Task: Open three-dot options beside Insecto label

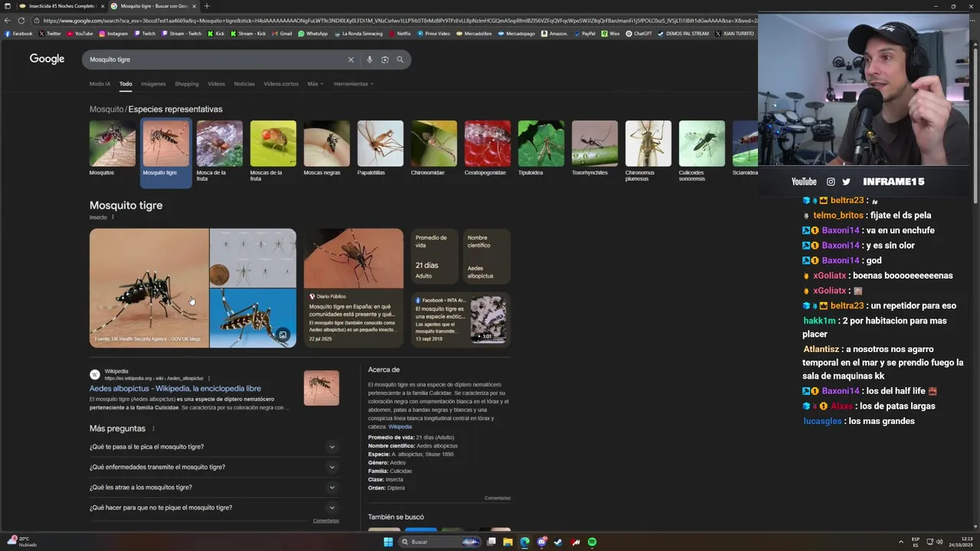Action: point(113,217)
